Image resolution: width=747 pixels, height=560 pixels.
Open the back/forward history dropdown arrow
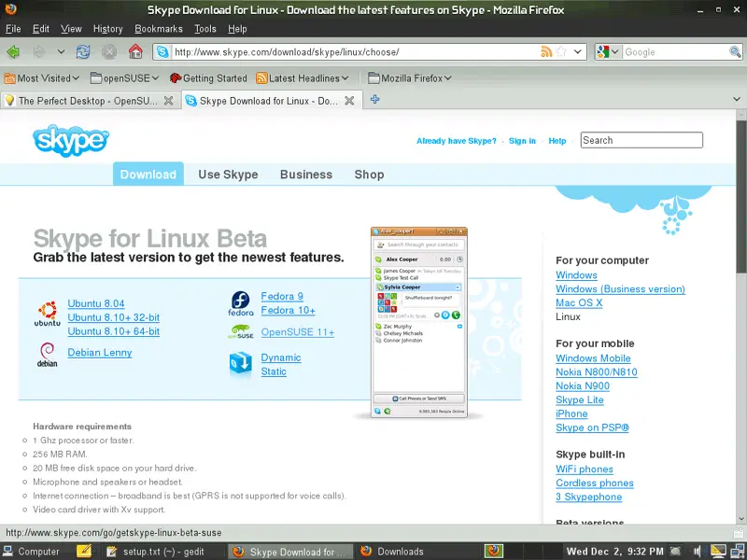click(x=61, y=52)
